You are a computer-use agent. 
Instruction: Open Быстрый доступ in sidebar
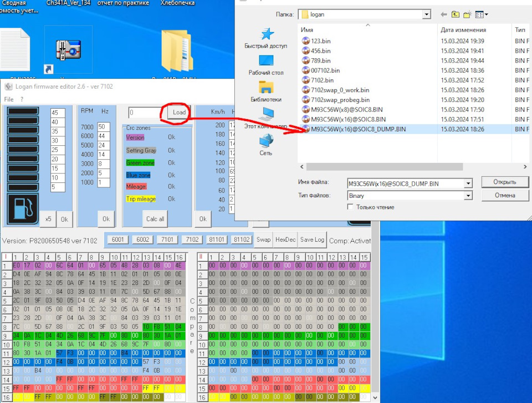[265, 38]
